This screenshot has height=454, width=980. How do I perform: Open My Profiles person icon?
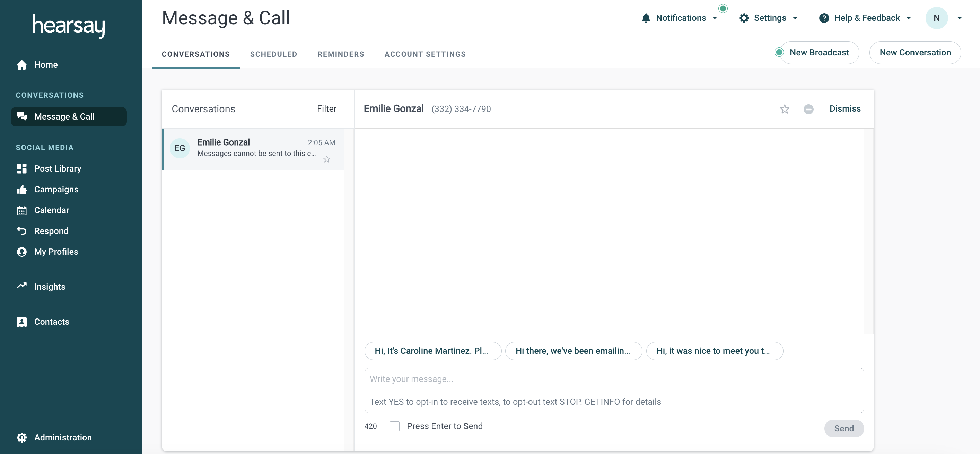coord(22,252)
